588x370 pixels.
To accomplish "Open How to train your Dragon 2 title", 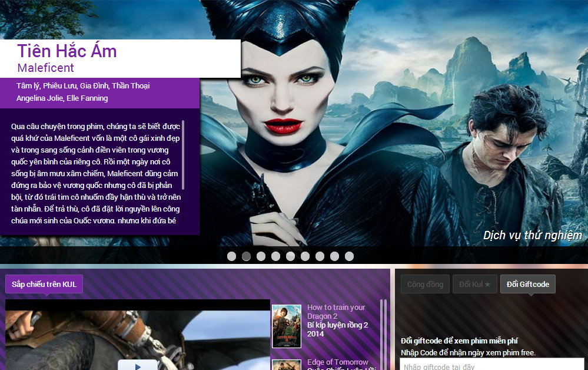I will click(336, 312).
